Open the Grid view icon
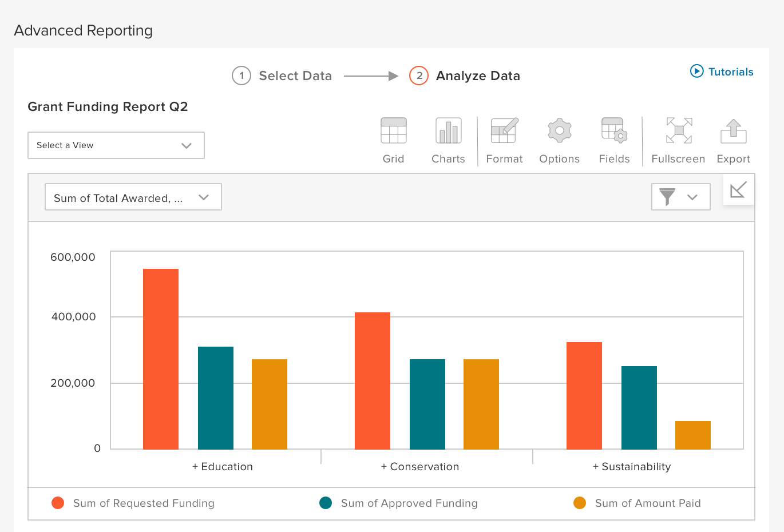784x532 pixels. coord(393,137)
